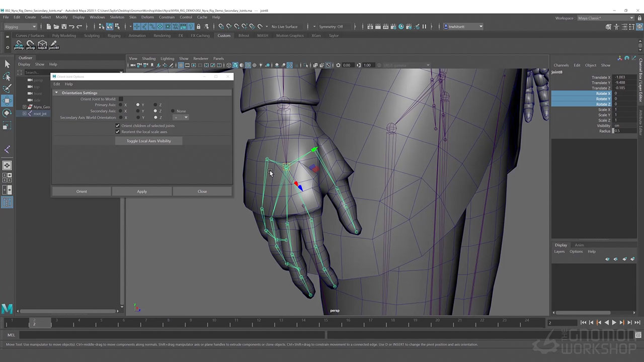644x362 pixels.
Task: Toggle the snap to grid icon
Action: click(220, 27)
